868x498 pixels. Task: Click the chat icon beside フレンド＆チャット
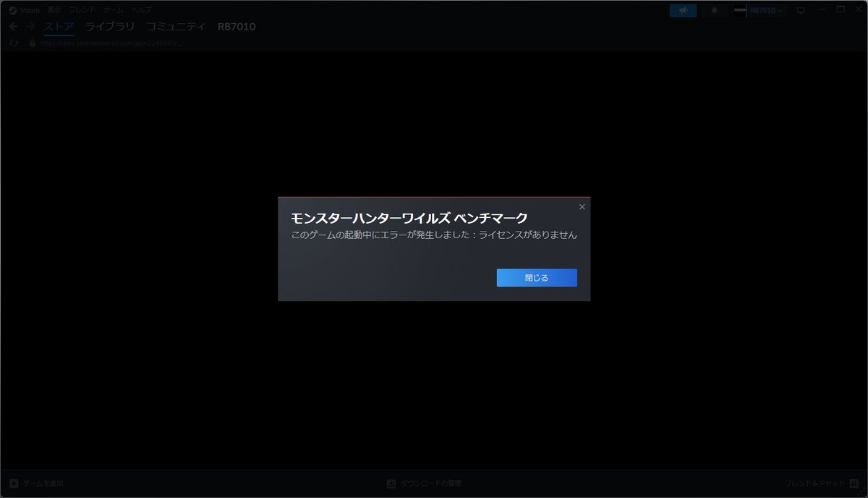click(853, 483)
